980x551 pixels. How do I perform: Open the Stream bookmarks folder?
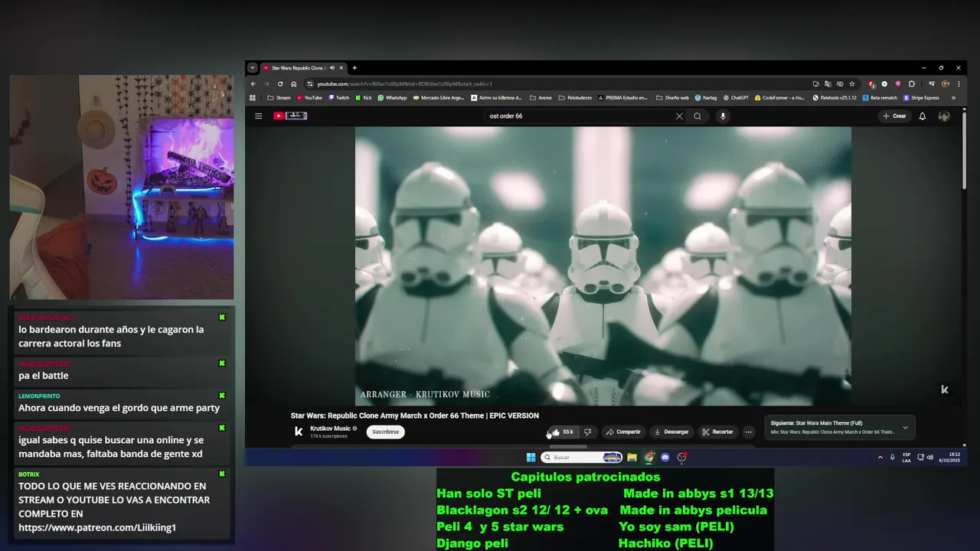(x=279, y=98)
